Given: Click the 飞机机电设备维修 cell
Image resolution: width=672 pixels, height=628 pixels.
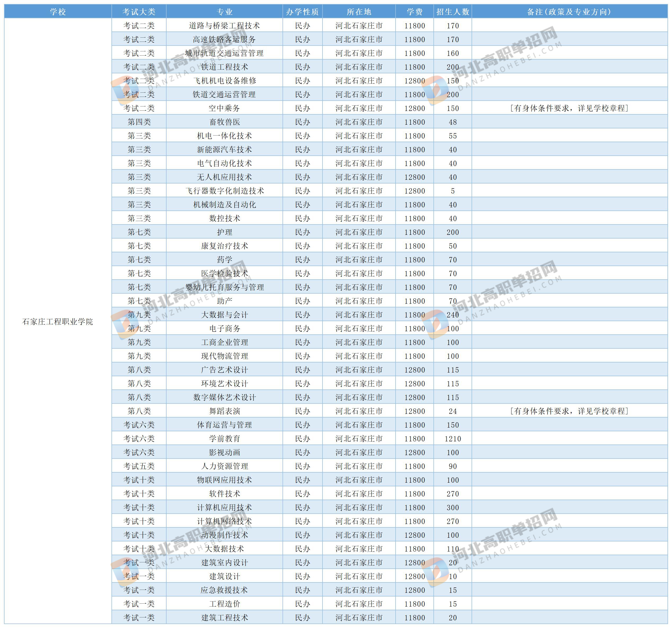Looking at the screenshot, I should 225,81.
